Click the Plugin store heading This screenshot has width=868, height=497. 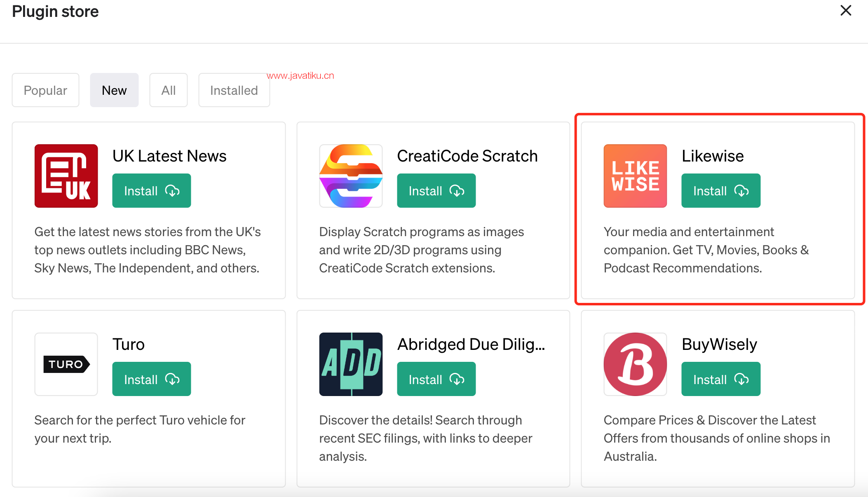[55, 12]
